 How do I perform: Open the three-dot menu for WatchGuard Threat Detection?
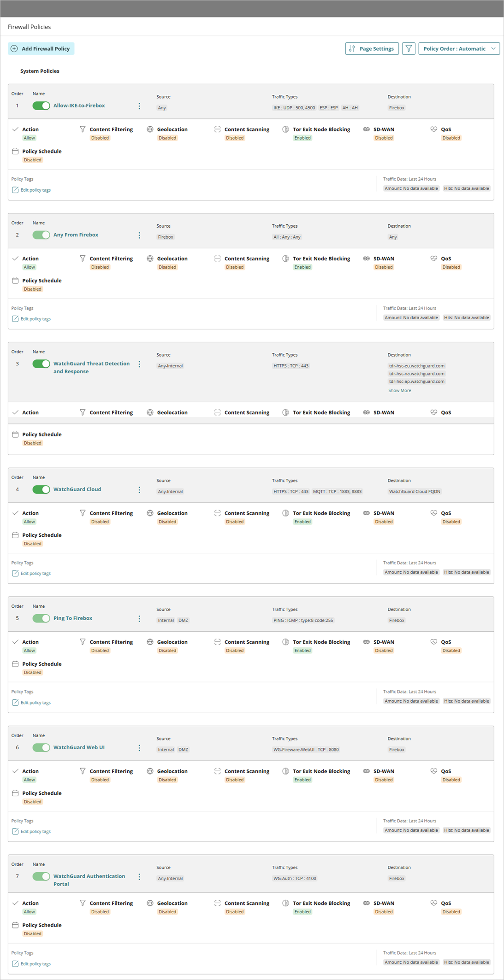tap(139, 364)
